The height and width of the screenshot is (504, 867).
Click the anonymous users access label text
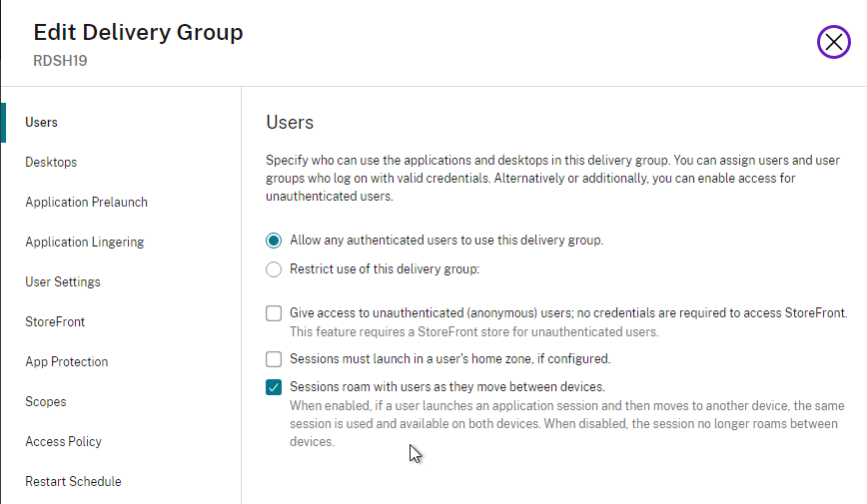click(568, 312)
